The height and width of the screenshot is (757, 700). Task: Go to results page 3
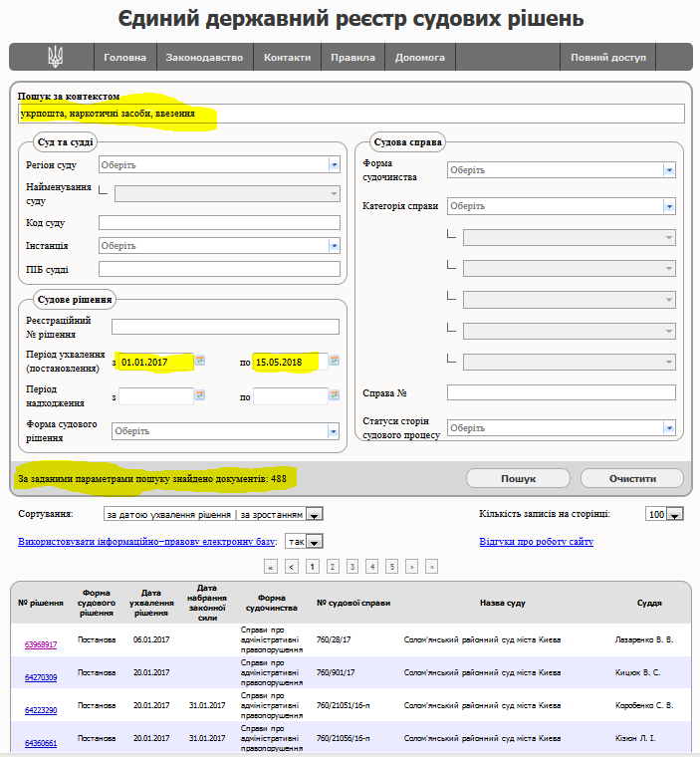click(351, 566)
